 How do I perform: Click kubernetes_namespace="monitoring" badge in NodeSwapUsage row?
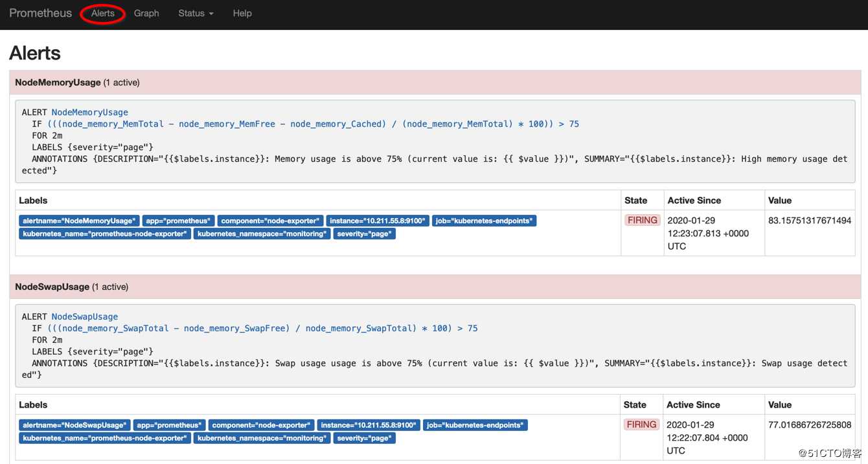coord(262,438)
